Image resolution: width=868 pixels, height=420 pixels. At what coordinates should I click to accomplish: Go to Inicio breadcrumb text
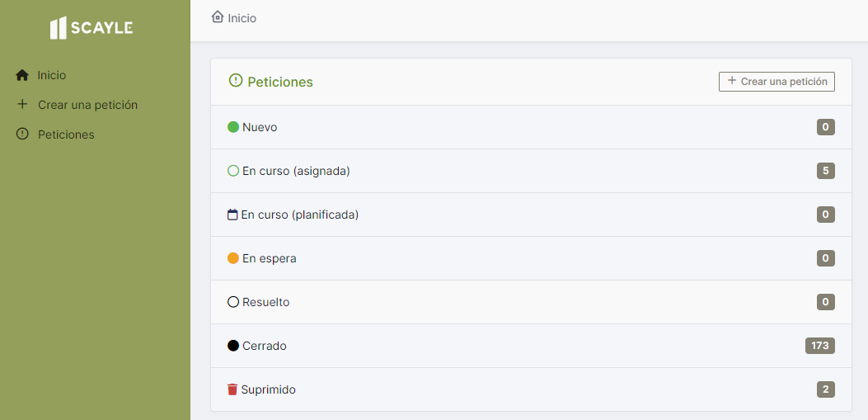pyautogui.click(x=242, y=17)
